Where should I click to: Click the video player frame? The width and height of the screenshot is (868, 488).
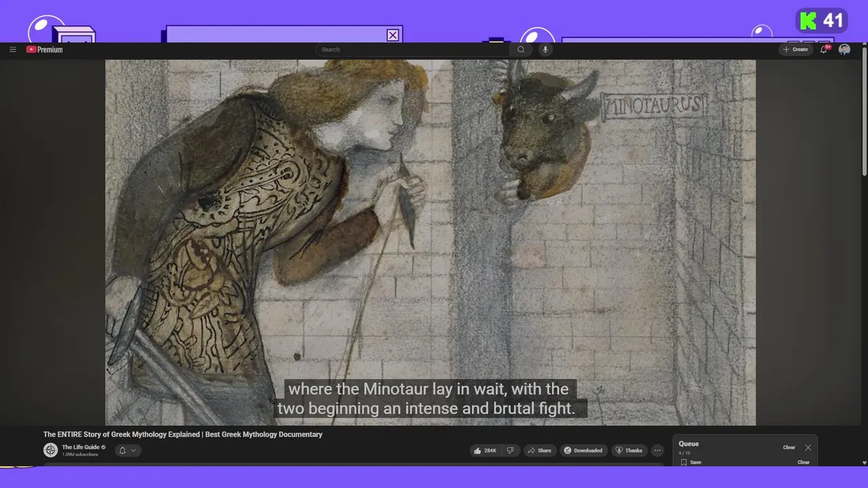click(x=430, y=243)
